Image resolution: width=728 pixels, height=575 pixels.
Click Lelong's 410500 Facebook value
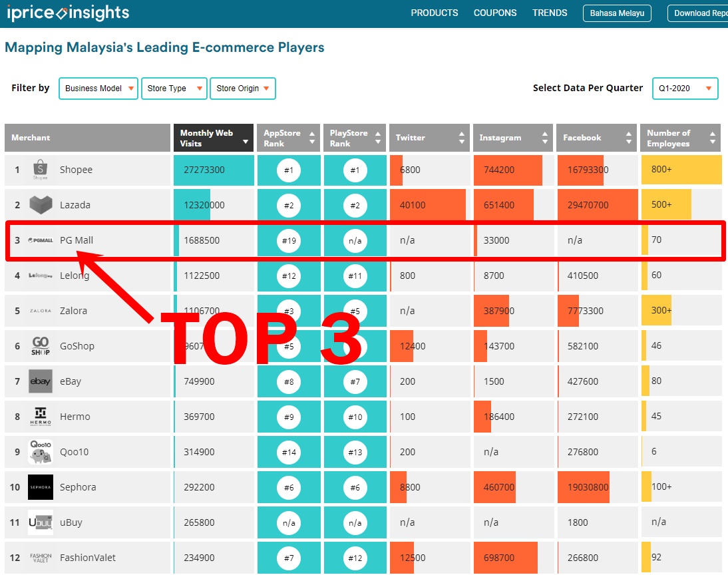(x=583, y=276)
